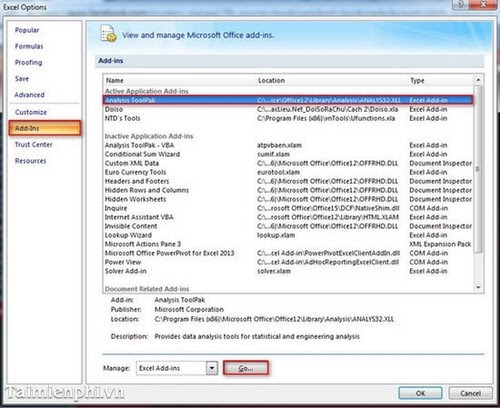Click the Help question mark button

[x=461, y=4]
